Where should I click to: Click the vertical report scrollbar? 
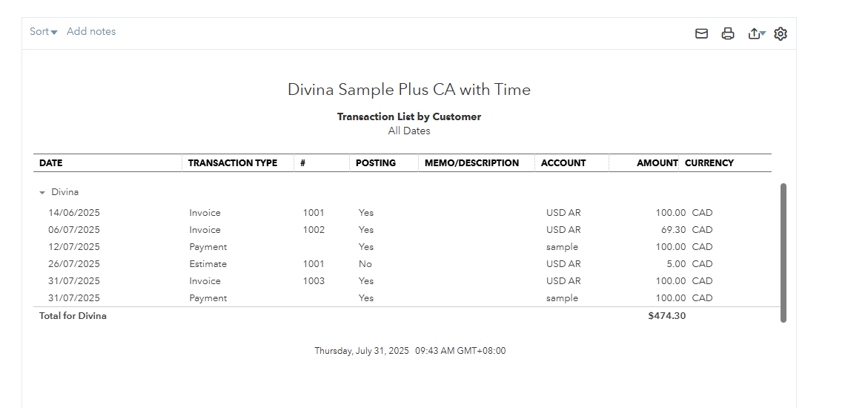tap(783, 253)
